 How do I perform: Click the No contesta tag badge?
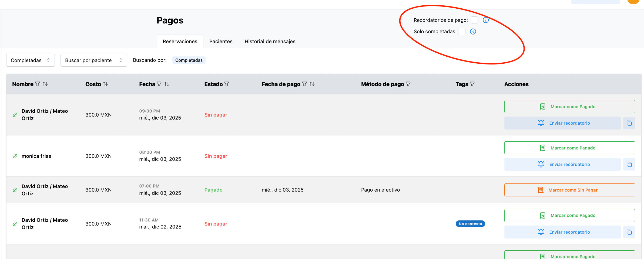(470, 224)
